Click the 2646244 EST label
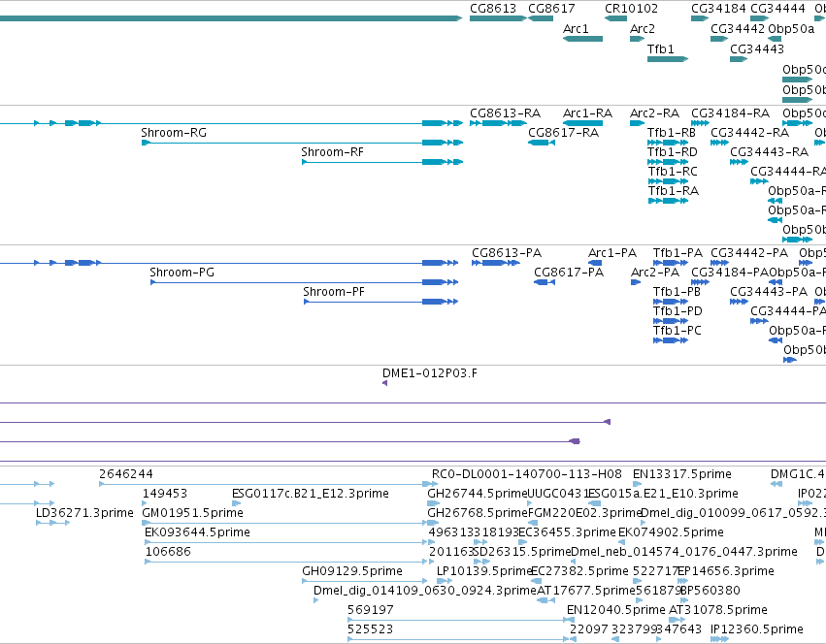This screenshot has width=826, height=644. (x=126, y=474)
